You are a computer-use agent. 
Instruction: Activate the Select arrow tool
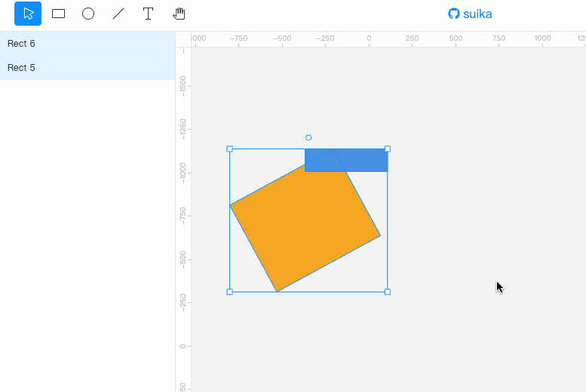click(28, 14)
